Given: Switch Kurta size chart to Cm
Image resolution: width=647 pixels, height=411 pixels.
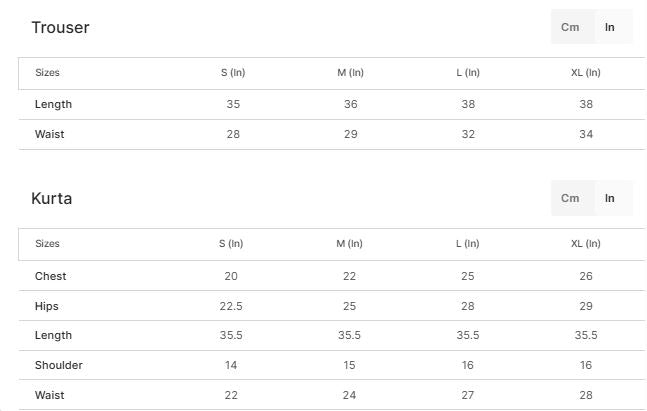Looking at the screenshot, I should click(x=570, y=198).
